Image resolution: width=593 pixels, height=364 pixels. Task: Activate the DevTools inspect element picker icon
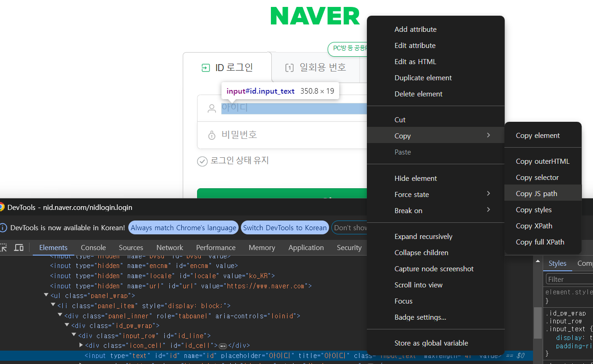pos(3,248)
